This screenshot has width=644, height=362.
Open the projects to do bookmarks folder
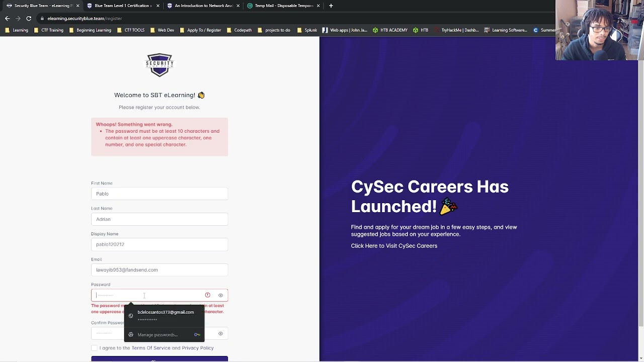(x=274, y=30)
